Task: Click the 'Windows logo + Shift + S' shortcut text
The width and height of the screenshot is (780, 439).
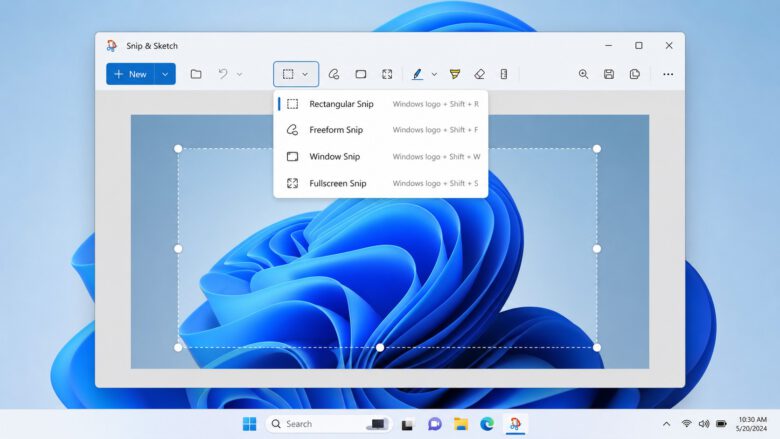Action: pyautogui.click(x=435, y=183)
